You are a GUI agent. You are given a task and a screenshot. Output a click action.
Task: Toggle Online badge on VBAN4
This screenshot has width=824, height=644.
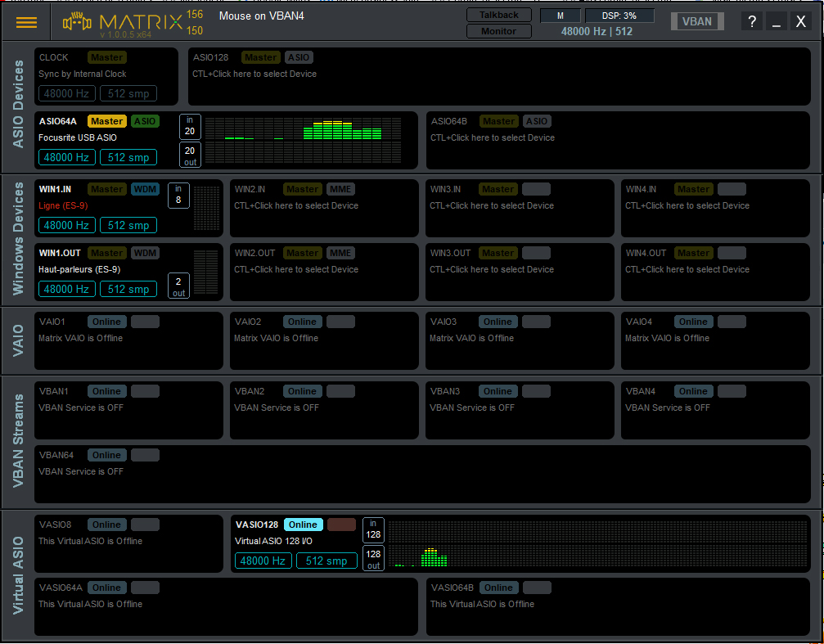click(x=693, y=391)
